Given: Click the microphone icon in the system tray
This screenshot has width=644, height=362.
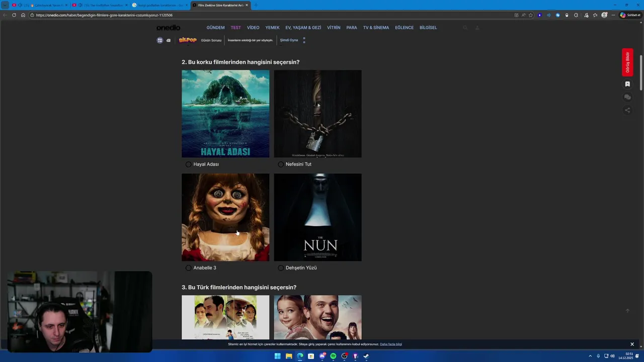Looking at the screenshot, I should pyautogui.click(x=598, y=356).
